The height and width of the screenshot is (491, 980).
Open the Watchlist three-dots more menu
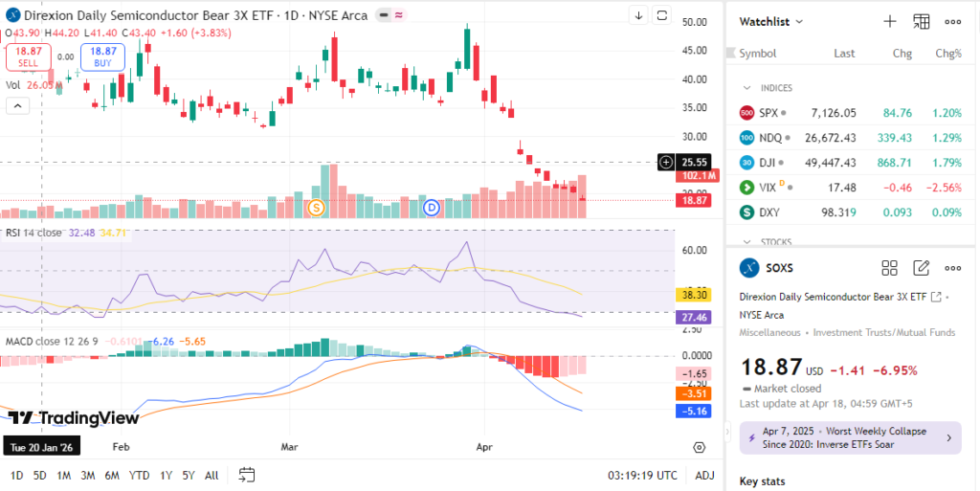pyautogui.click(x=953, y=21)
